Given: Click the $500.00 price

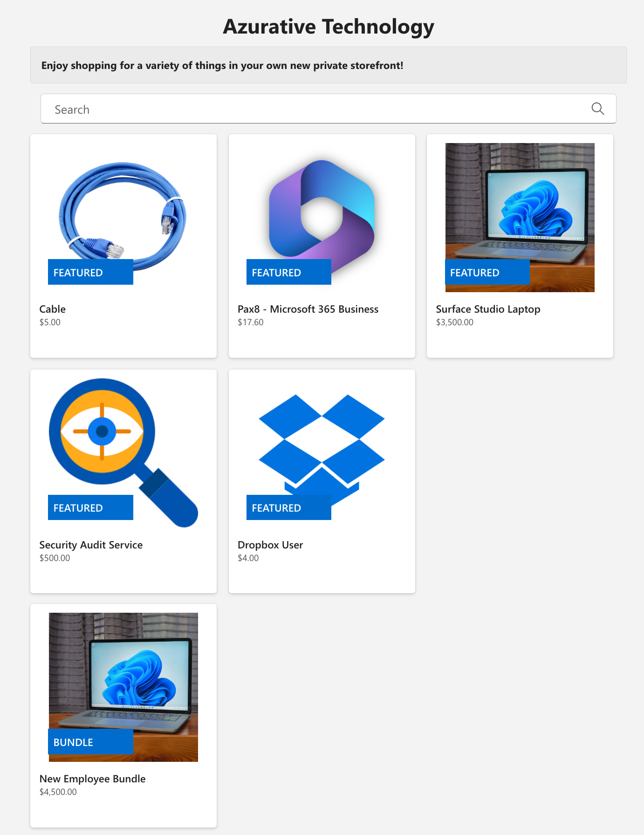Looking at the screenshot, I should [55, 558].
